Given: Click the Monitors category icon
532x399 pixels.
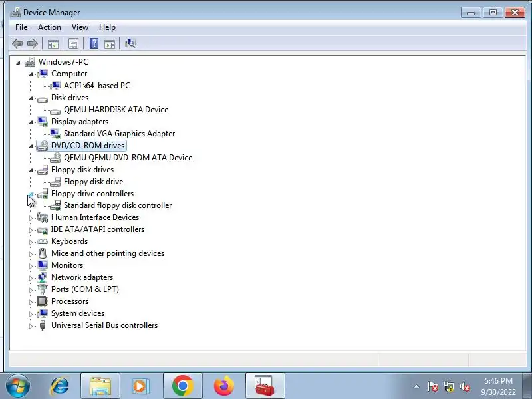Looking at the screenshot, I should coord(43,265).
